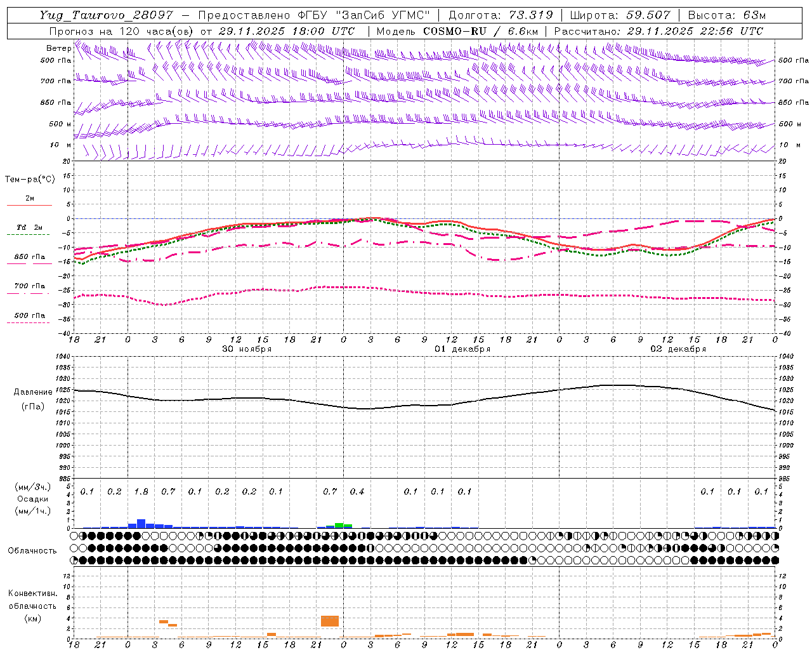This screenshot has width=812, height=650.
Task: Select the (мм/1ч.) precipitation unit label
Action: click(33, 511)
